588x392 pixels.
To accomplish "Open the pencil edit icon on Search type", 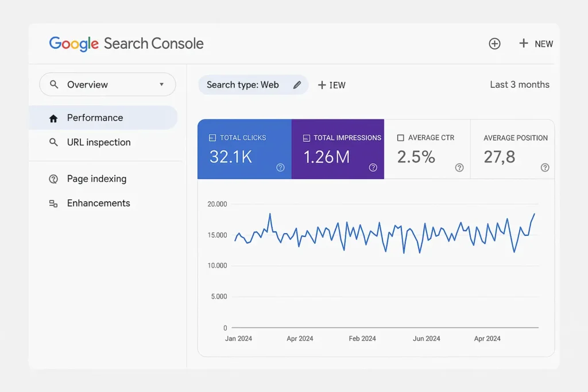I will pos(297,84).
